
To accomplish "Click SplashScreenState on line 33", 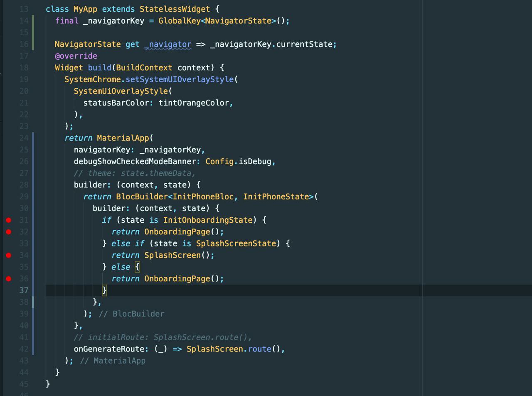I will click(x=236, y=244).
